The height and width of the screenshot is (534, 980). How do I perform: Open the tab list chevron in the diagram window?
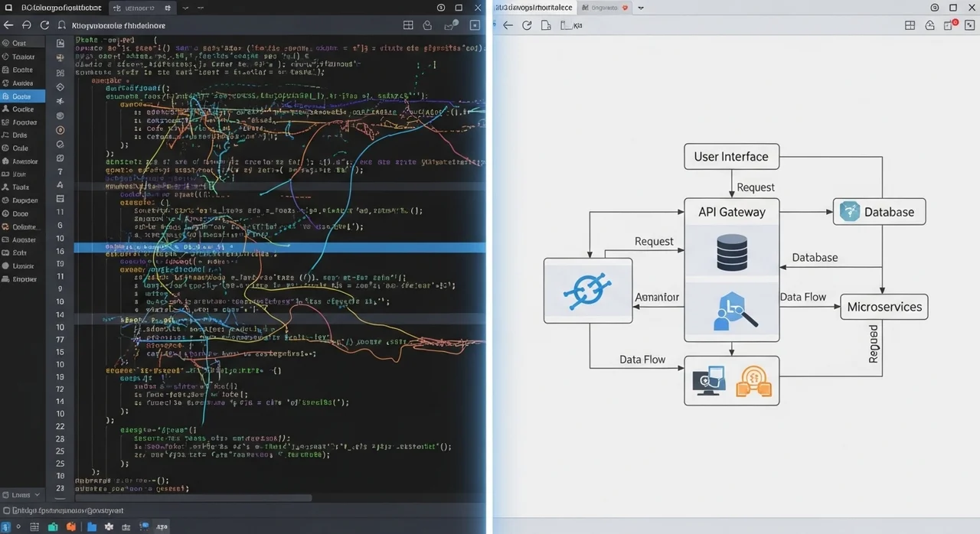[641, 8]
